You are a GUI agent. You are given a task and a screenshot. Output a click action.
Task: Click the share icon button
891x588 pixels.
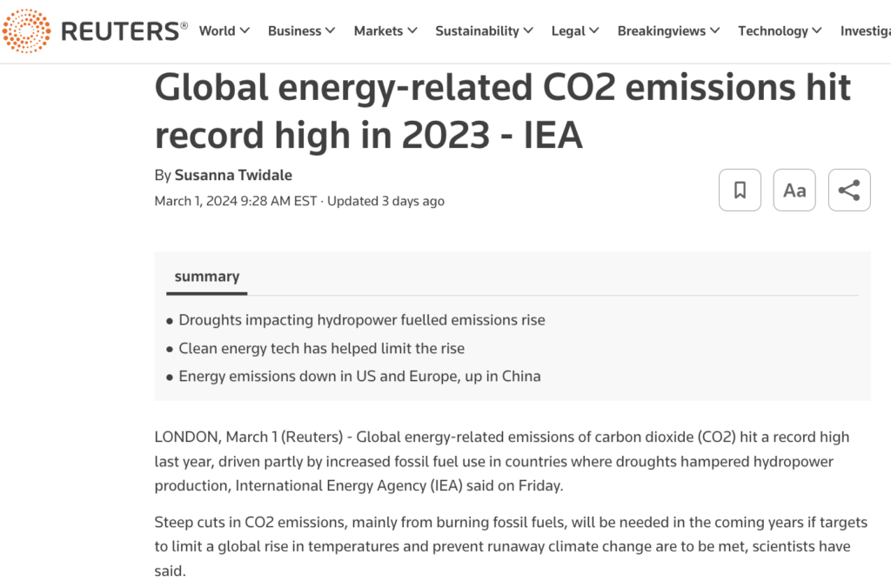[x=849, y=190]
